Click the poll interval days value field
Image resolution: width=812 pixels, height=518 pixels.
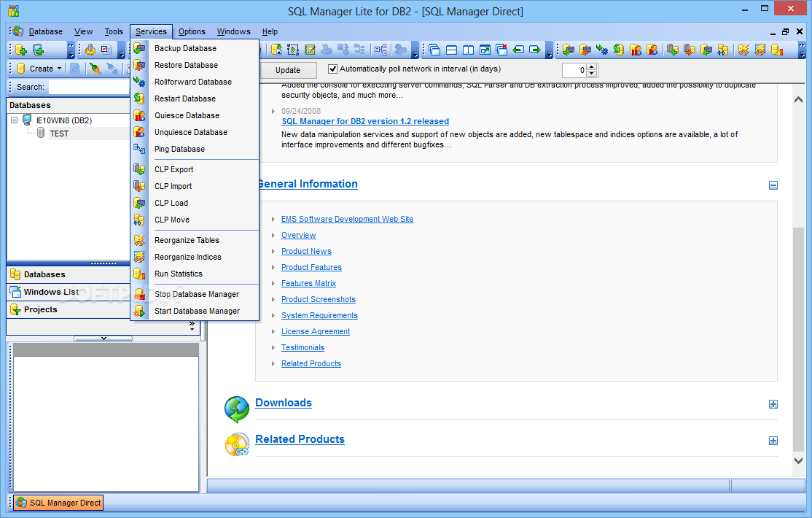pos(574,70)
